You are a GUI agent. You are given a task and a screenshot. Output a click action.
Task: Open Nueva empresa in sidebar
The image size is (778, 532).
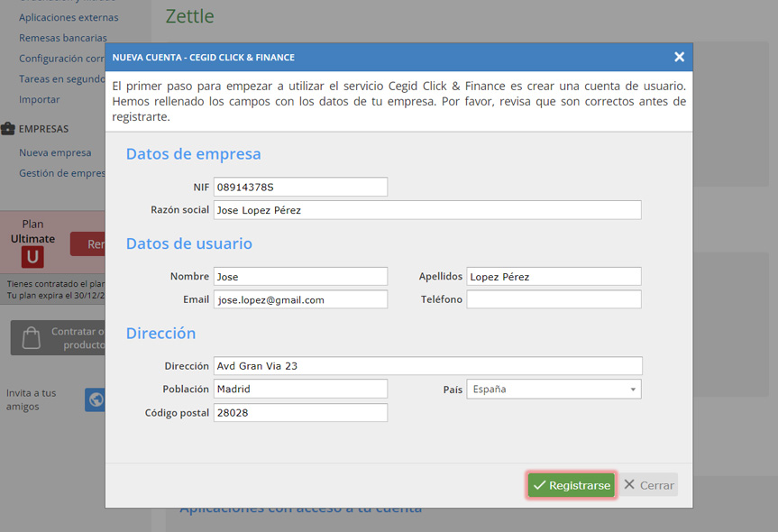(x=55, y=153)
